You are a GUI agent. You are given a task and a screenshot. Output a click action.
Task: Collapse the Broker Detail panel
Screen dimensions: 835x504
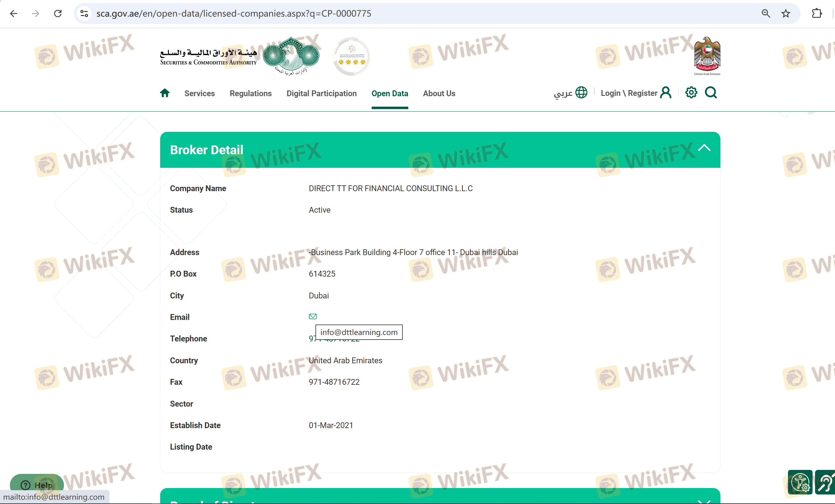704,148
